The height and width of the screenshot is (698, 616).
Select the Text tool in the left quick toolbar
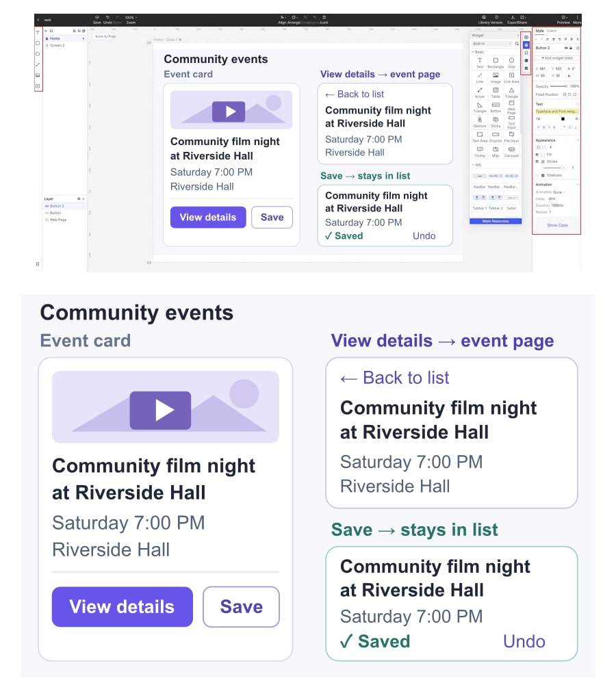pos(38,33)
